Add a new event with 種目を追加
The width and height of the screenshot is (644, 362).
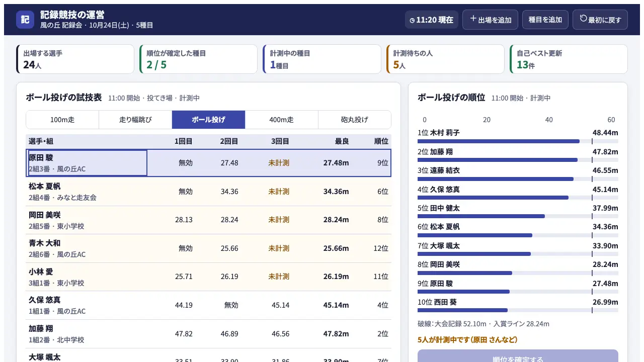(545, 20)
